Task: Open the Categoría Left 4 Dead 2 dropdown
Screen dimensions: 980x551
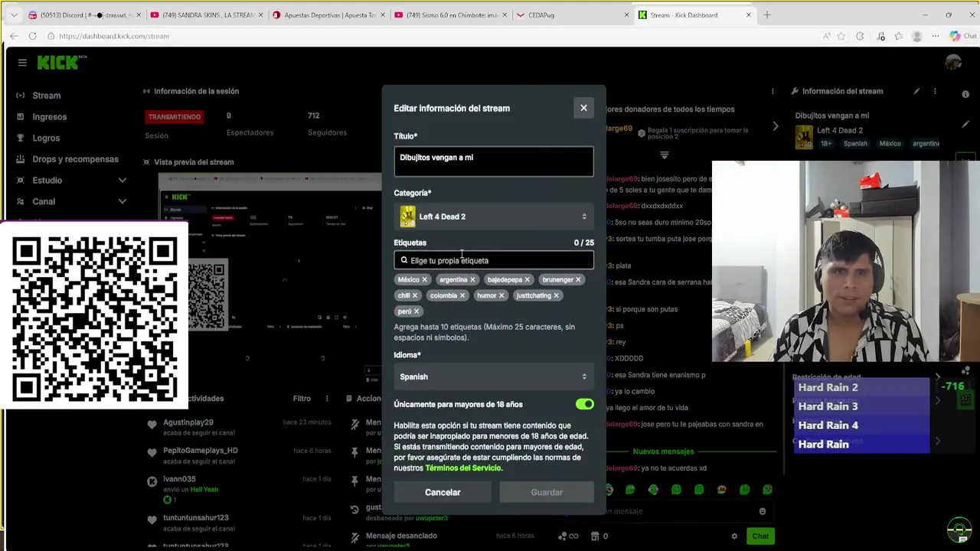Action: (x=493, y=217)
